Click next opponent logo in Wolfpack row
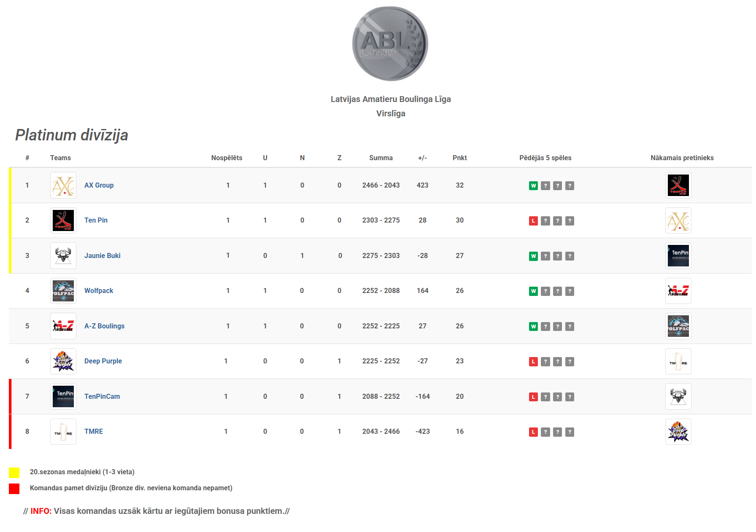Viewport: 756px width, 532px height. (678, 291)
